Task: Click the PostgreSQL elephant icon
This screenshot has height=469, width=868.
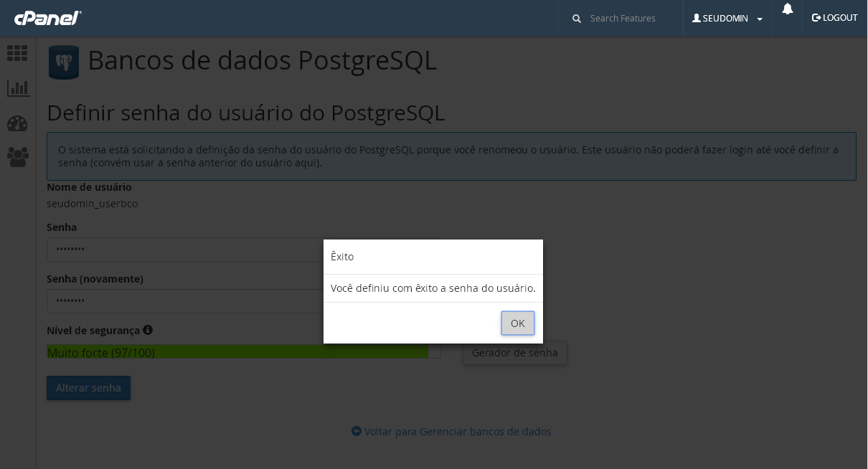Action: click(64, 62)
